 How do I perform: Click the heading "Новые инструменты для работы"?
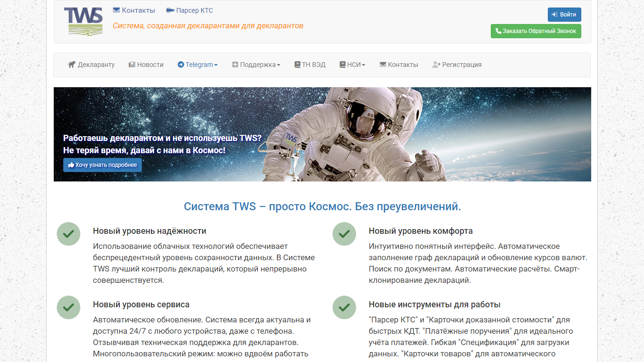pos(435,304)
